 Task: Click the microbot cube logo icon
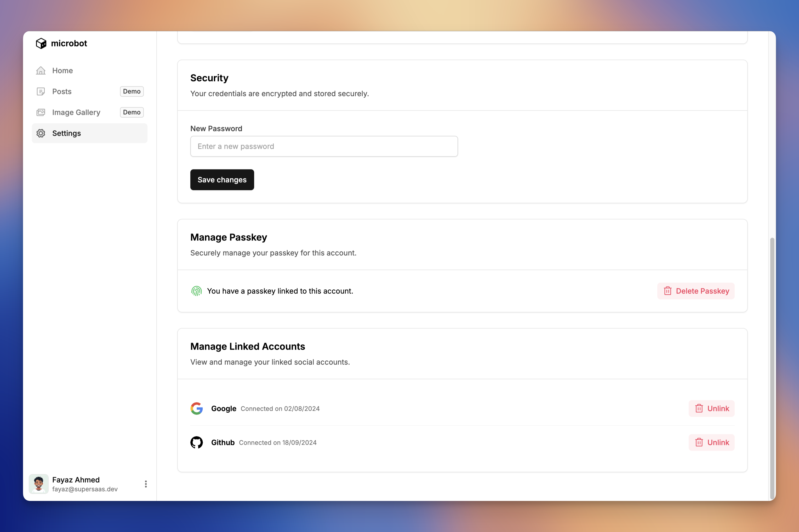coord(41,43)
